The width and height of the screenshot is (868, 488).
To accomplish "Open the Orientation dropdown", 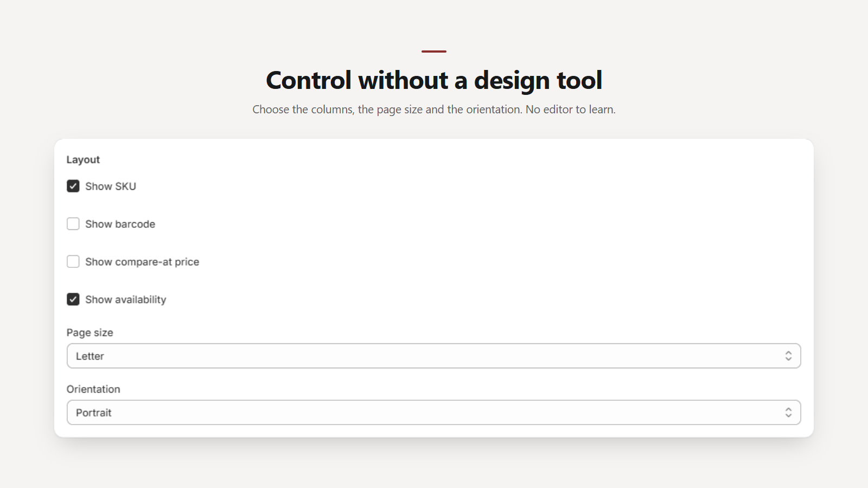I will point(434,413).
